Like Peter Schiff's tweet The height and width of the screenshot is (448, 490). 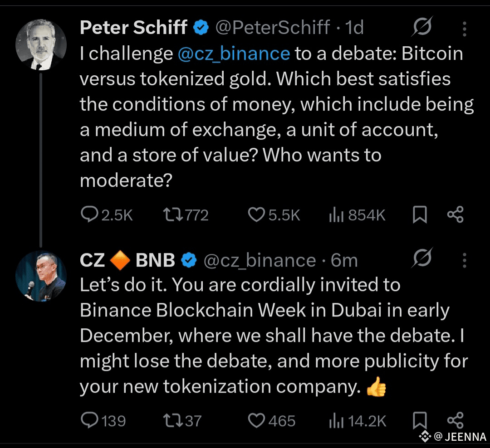coord(256,214)
